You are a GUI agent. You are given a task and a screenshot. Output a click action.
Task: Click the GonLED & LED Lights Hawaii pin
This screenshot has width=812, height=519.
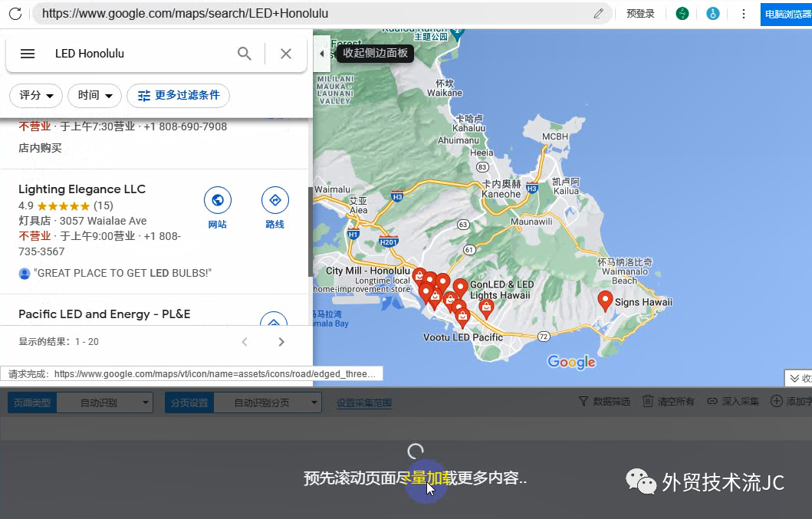(x=460, y=287)
